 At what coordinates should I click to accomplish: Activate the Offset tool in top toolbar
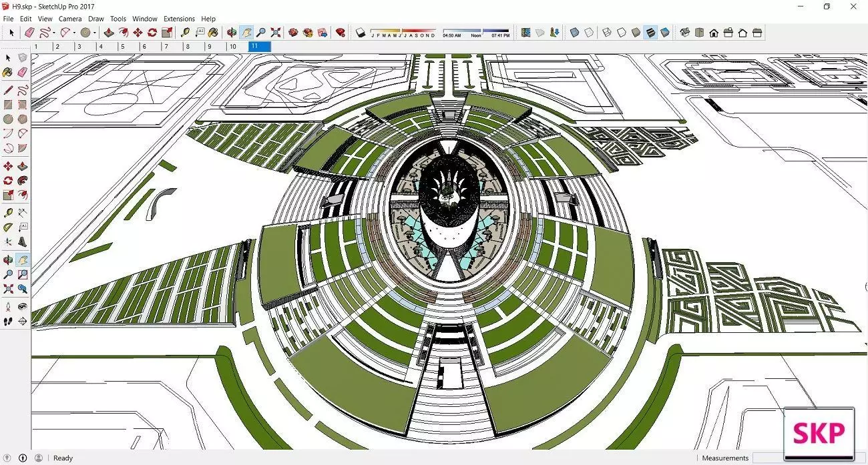tap(123, 32)
